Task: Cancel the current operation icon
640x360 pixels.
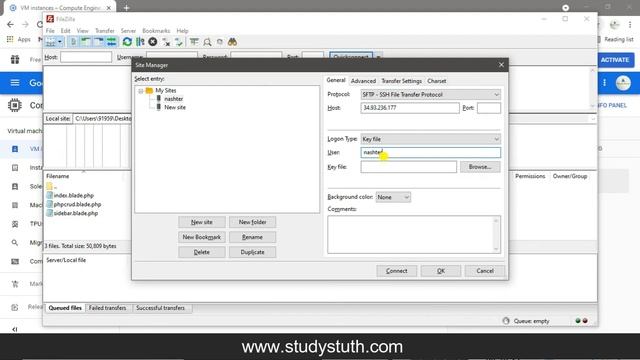Action: point(153,42)
